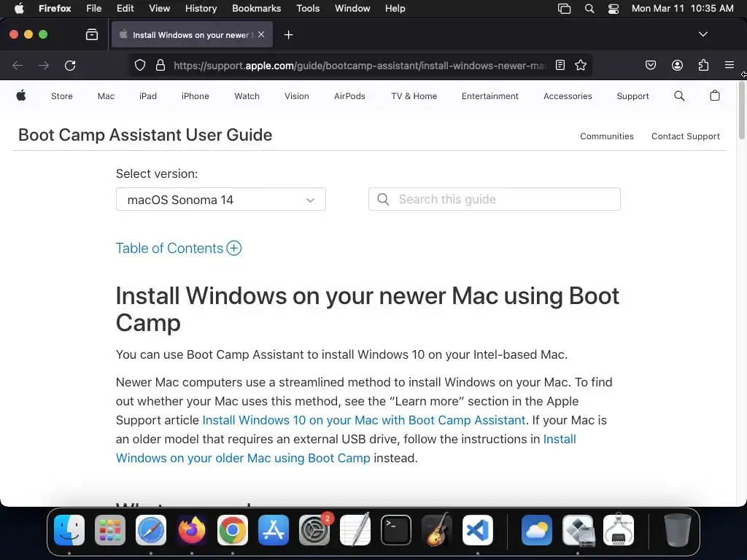This screenshot has height=560, width=747.
Task: Open Accessories section
Action: click(568, 96)
